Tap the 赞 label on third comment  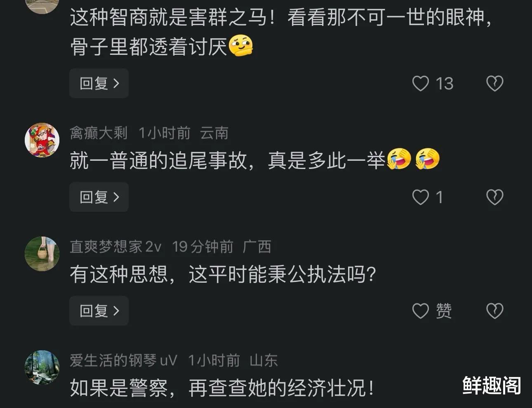(x=444, y=311)
